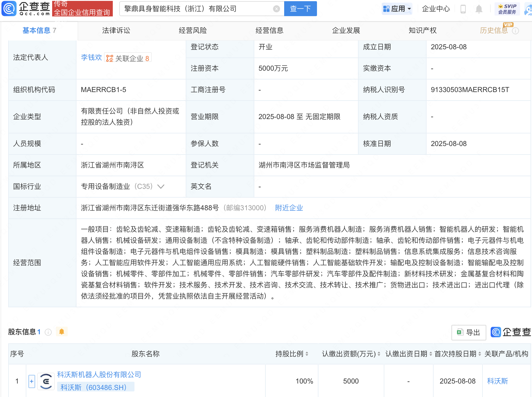Click the 导出 export button
The width and height of the screenshot is (532, 397).
pyautogui.click(x=469, y=332)
